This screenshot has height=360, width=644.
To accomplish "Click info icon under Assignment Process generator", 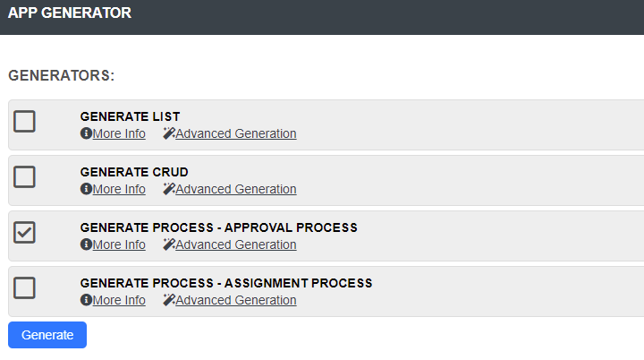I will pyautogui.click(x=86, y=300).
